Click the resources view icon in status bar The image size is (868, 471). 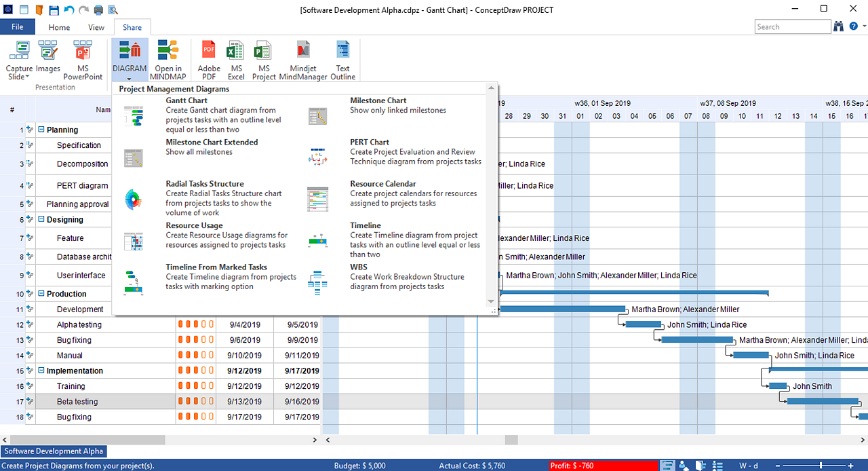coord(684,466)
